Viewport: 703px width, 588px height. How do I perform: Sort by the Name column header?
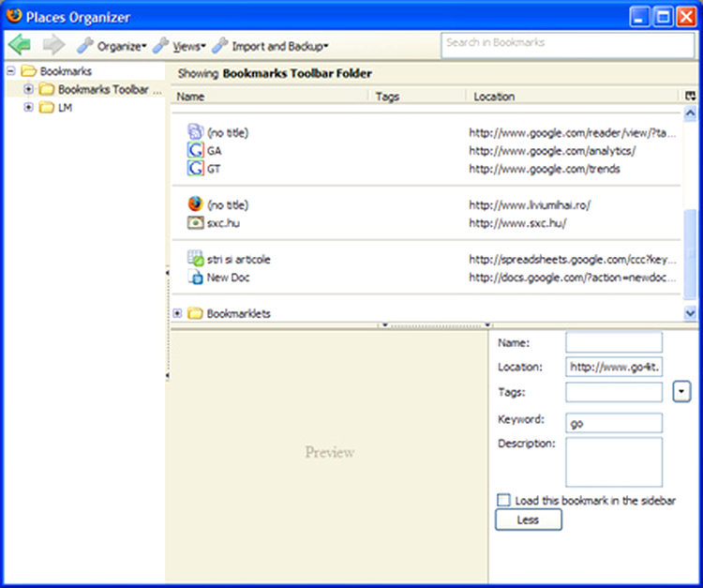coord(269,97)
